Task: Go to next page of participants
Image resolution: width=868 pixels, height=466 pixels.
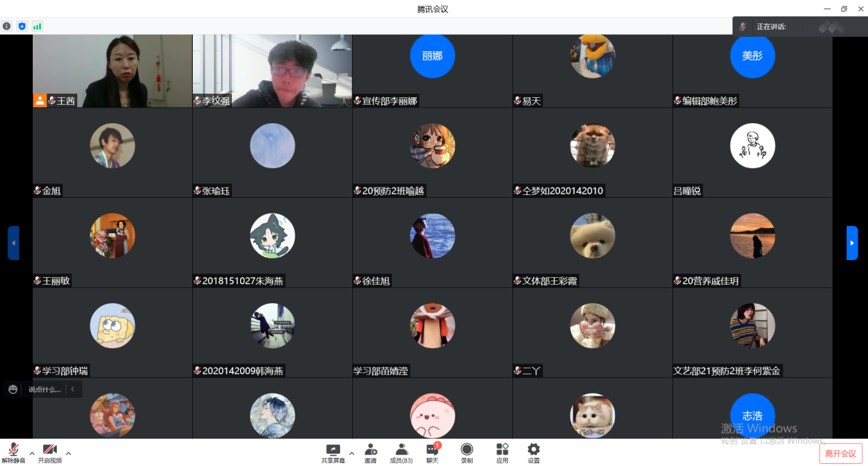Action: (852, 243)
